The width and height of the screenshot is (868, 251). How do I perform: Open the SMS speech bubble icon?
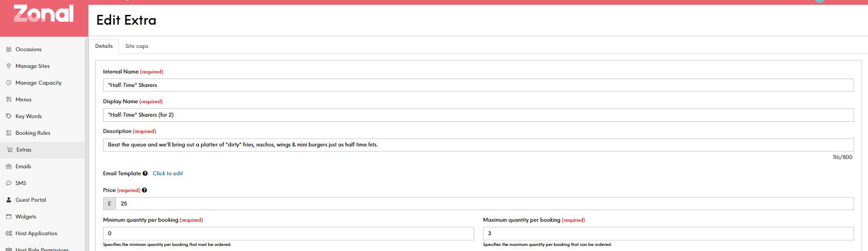(9, 183)
